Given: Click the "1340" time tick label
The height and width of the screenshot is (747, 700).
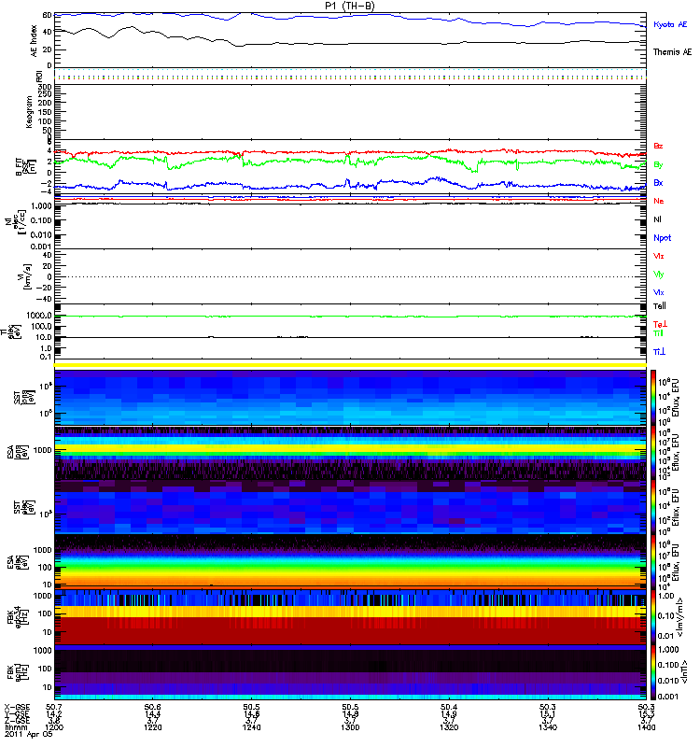Looking at the screenshot, I should (548, 727).
